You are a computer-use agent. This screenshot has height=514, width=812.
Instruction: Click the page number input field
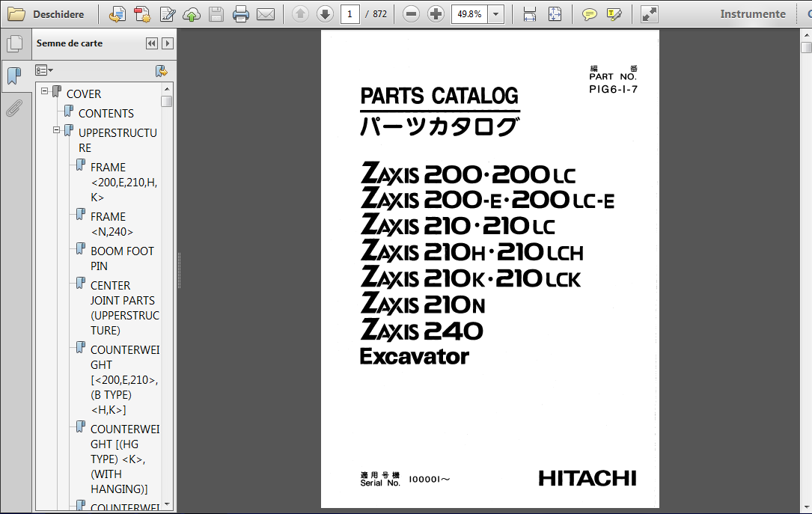(x=350, y=14)
